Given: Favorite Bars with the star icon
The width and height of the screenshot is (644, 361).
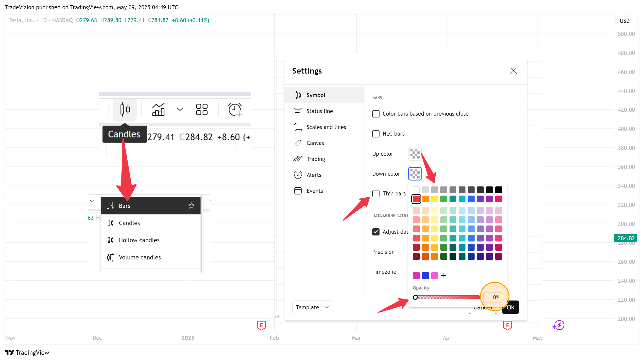Looking at the screenshot, I should [x=191, y=206].
